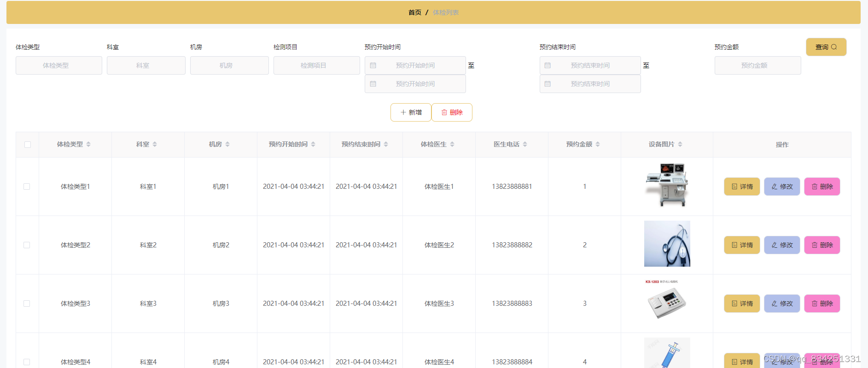Image resolution: width=868 pixels, height=368 pixels.
Task: Check the row for 体检类型2
Action: tap(27, 245)
